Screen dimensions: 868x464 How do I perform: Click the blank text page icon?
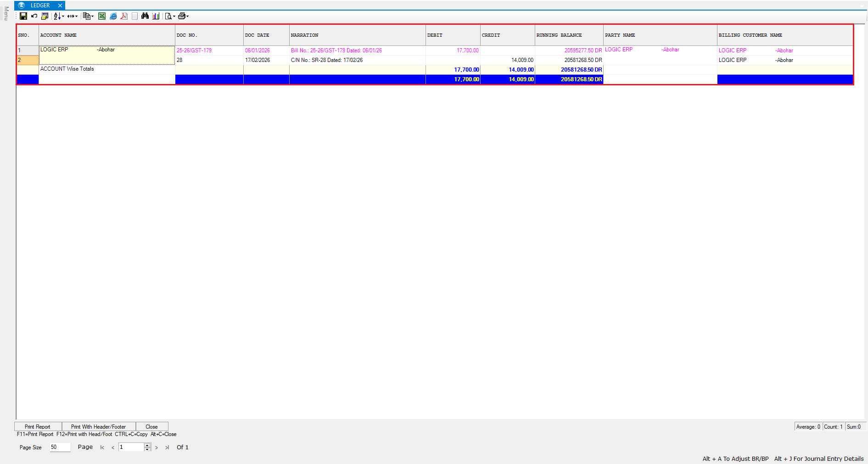click(x=134, y=16)
